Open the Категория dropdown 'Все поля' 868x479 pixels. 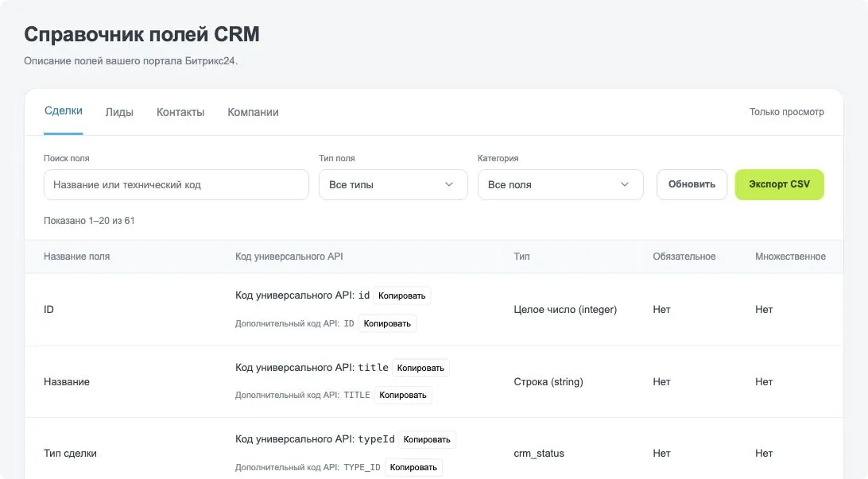click(560, 185)
